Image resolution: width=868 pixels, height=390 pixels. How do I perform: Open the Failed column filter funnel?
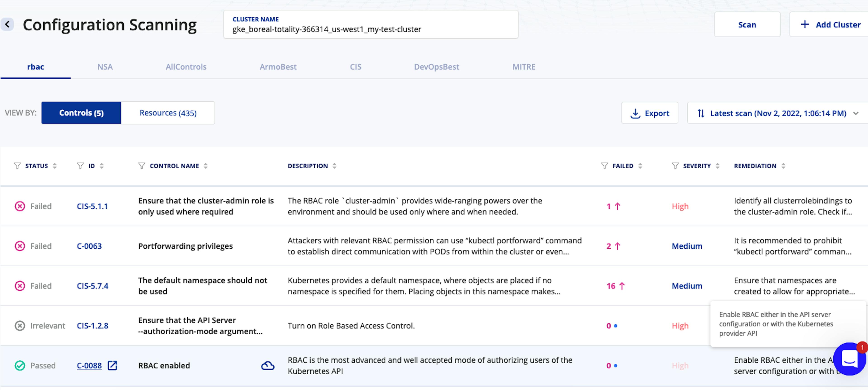pyautogui.click(x=604, y=166)
